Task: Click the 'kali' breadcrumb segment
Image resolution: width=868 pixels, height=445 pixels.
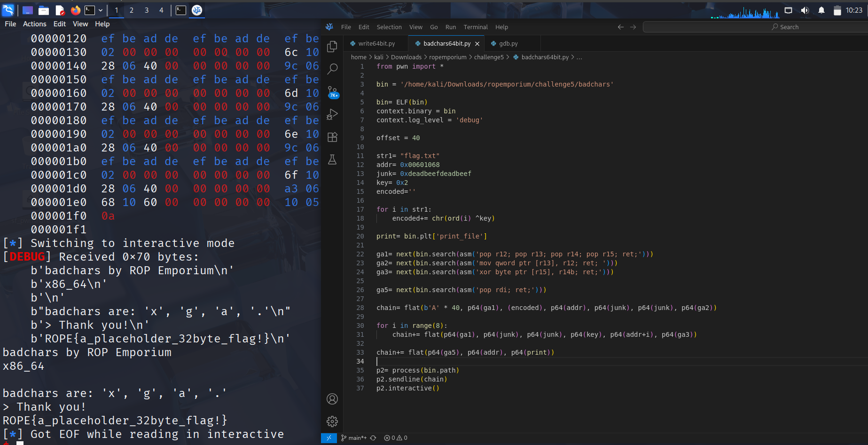Action: (x=379, y=57)
